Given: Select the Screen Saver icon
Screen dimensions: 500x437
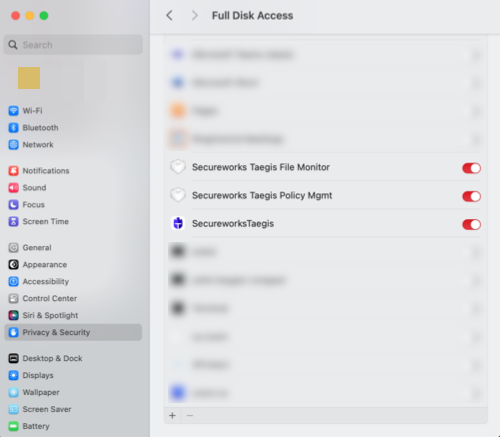Looking at the screenshot, I should (x=13, y=409).
